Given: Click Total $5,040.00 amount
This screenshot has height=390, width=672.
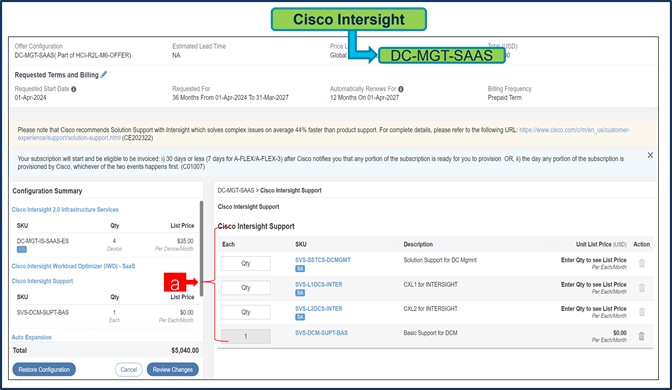Looking at the screenshot, I should 185,351.
